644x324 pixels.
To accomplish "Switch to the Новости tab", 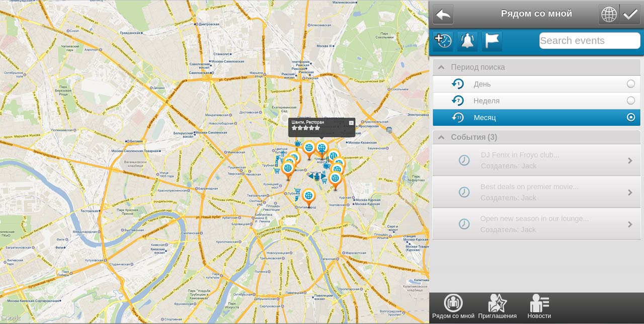I will (x=539, y=307).
